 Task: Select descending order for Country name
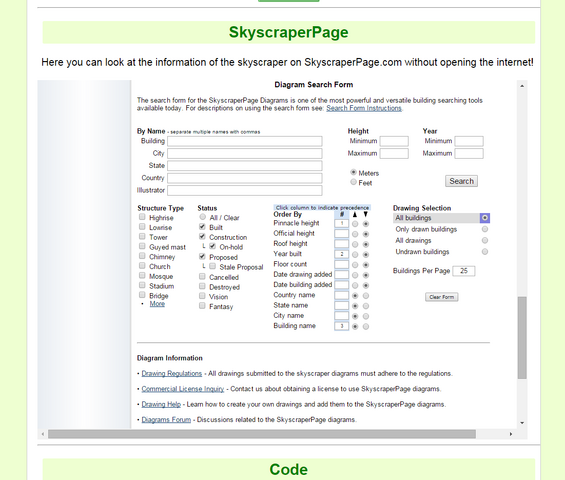click(x=366, y=296)
